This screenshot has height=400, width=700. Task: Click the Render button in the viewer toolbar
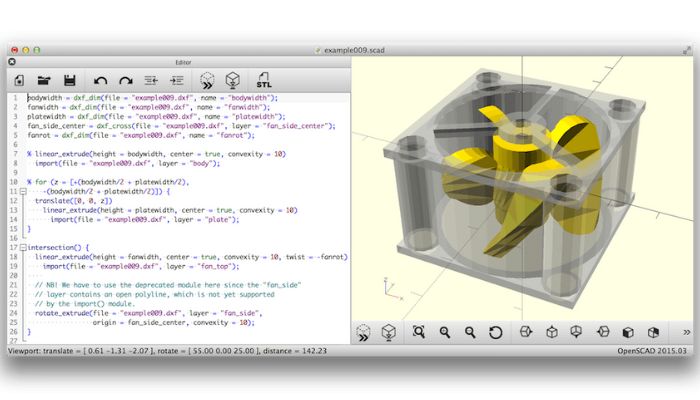(389, 332)
